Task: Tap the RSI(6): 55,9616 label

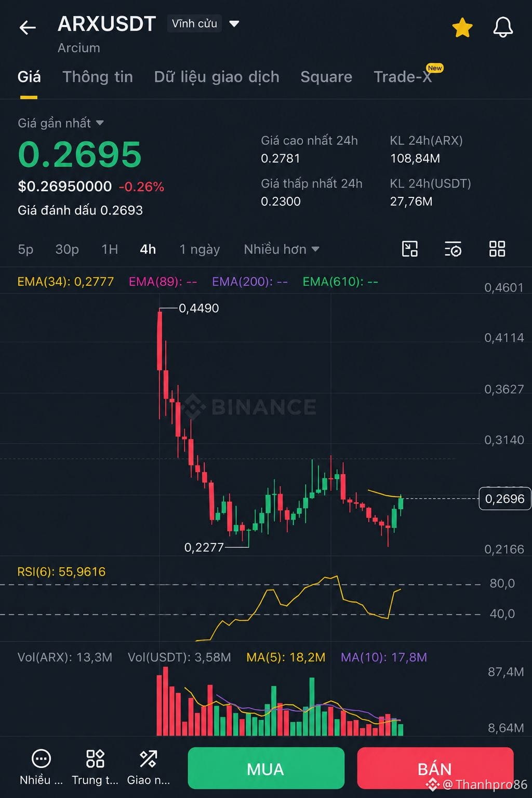Action: coord(61,572)
